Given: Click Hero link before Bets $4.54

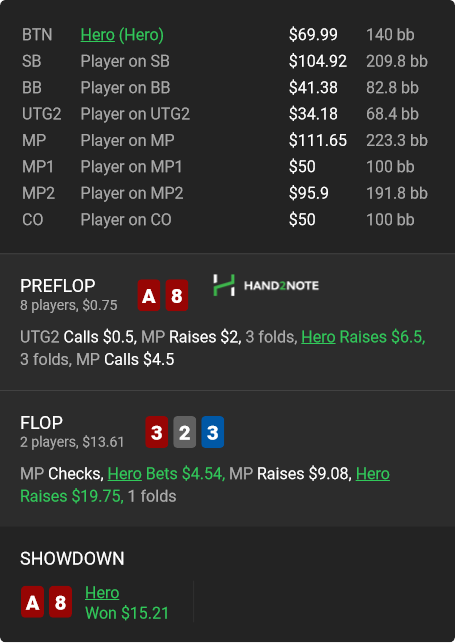Looking at the screenshot, I should [125, 474].
